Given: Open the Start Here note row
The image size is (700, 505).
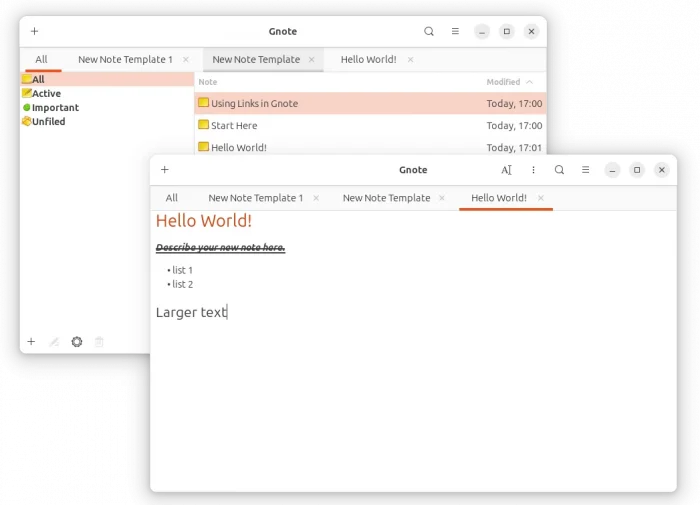Looking at the screenshot, I should [x=234, y=126].
